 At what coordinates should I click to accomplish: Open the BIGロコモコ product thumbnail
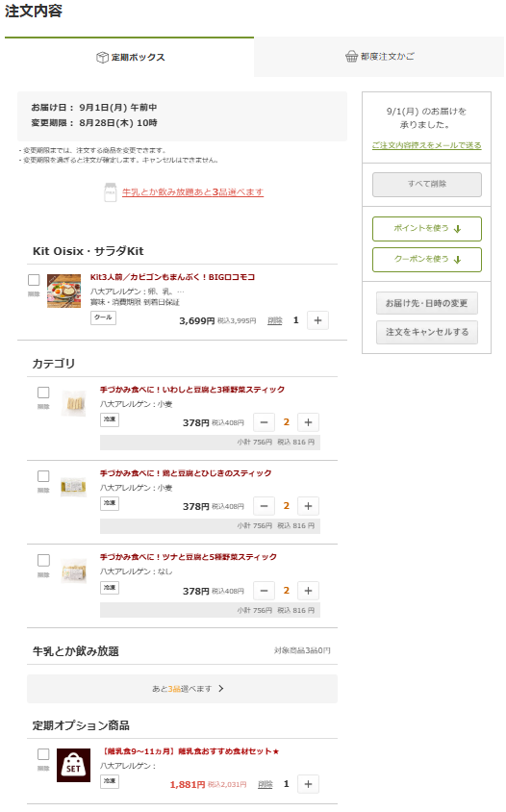point(63,292)
